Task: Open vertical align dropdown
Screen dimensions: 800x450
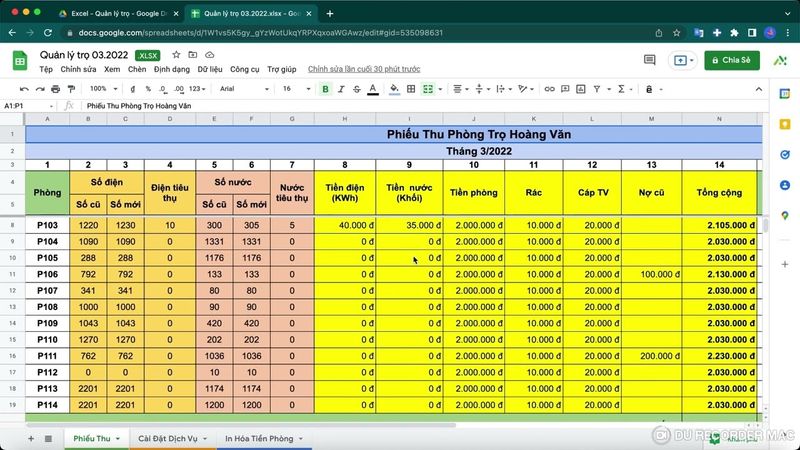Action: pyautogui.click(x=482, y=89)
